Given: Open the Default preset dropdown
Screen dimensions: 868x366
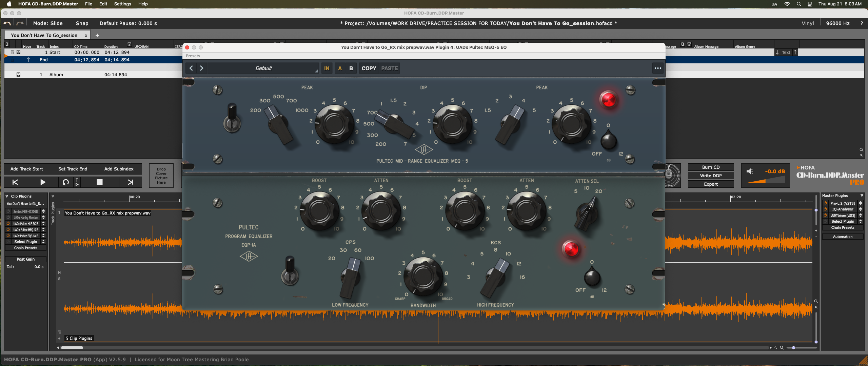Looking at the screenshot, I should (264, 68).
